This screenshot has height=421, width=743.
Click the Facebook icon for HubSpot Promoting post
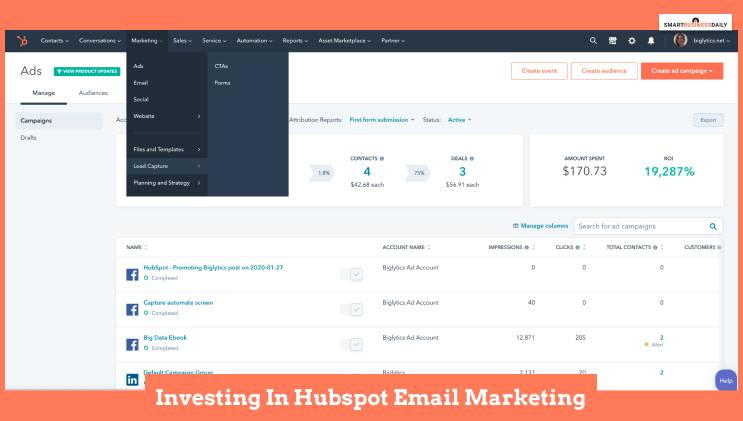tap(132, 275)
